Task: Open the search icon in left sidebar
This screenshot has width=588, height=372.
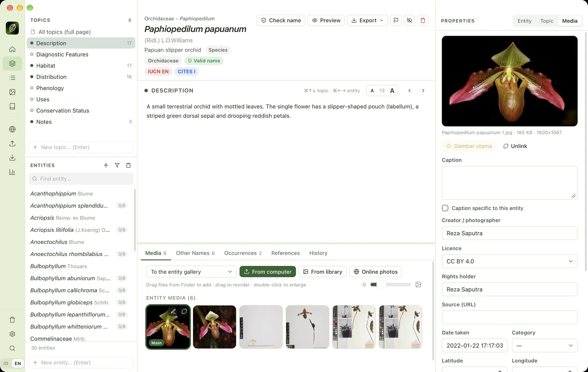Action: (12, 348)
